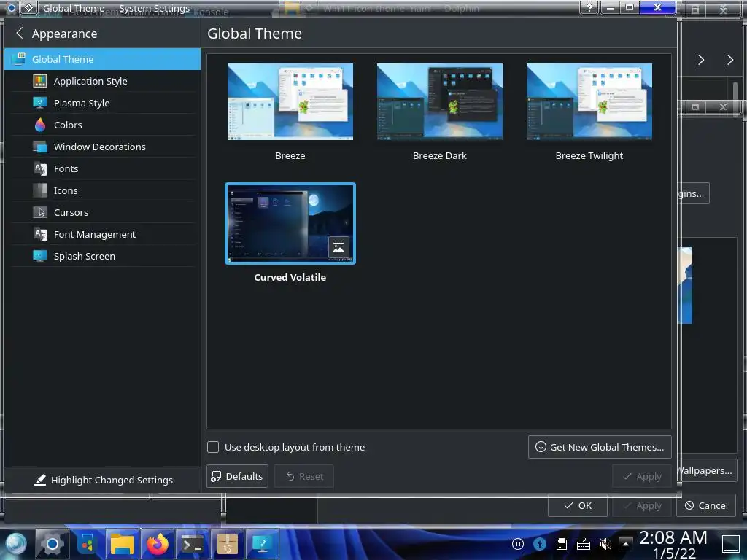The image size is (747, 560).
Task: Click Highlight Changed Settings
Action: [104, 480]
